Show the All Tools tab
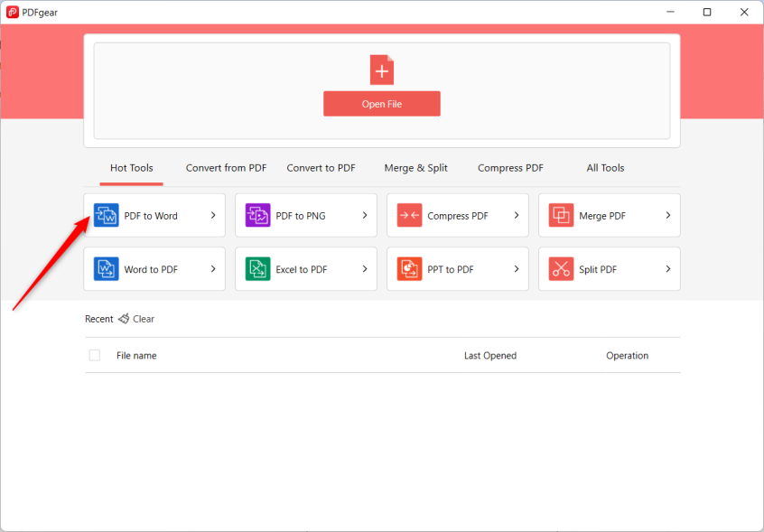Viewport: 764px width, 532px height. [x=605, y=168]
